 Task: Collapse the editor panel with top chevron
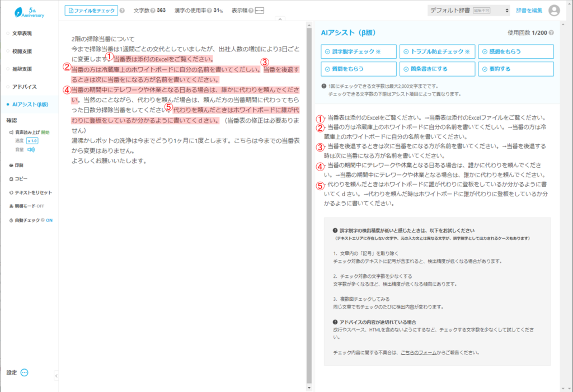click(x=280, y=18)
